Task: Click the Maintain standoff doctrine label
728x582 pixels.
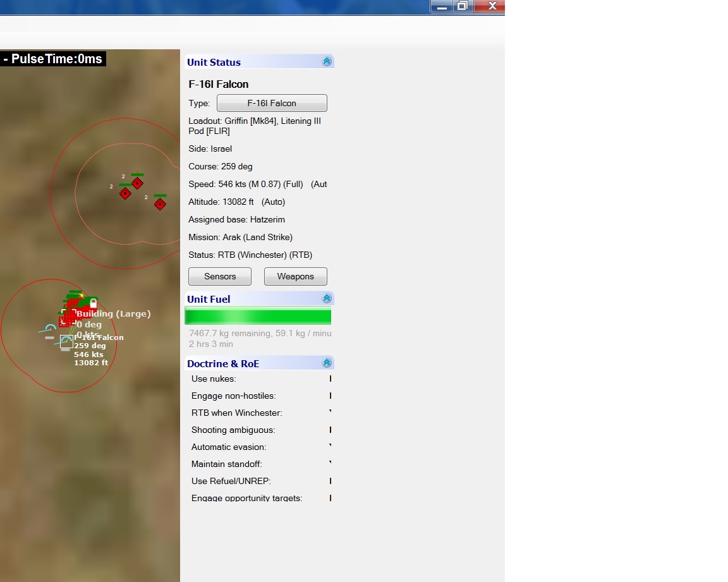Action: pyautogui.click(x=227, y=464)
